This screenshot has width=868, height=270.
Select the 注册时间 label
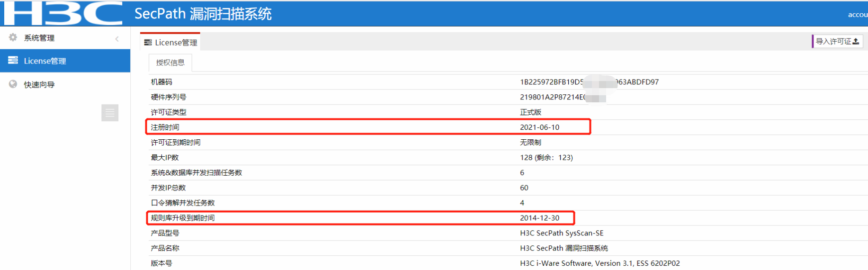[165, 127]
